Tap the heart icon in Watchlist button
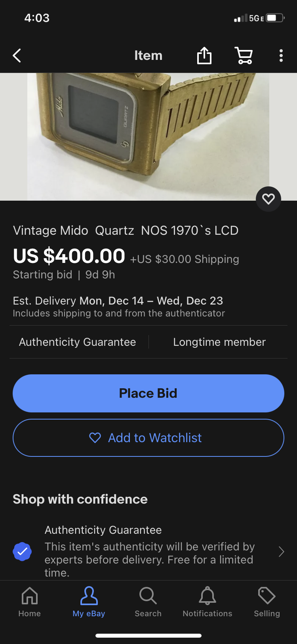 click(95, 438)
